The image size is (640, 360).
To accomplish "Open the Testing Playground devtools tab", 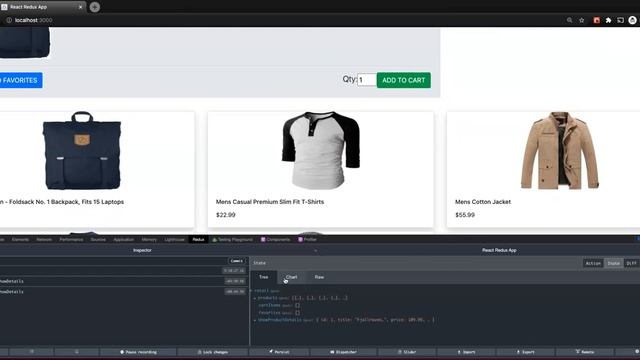I will 233,240.
